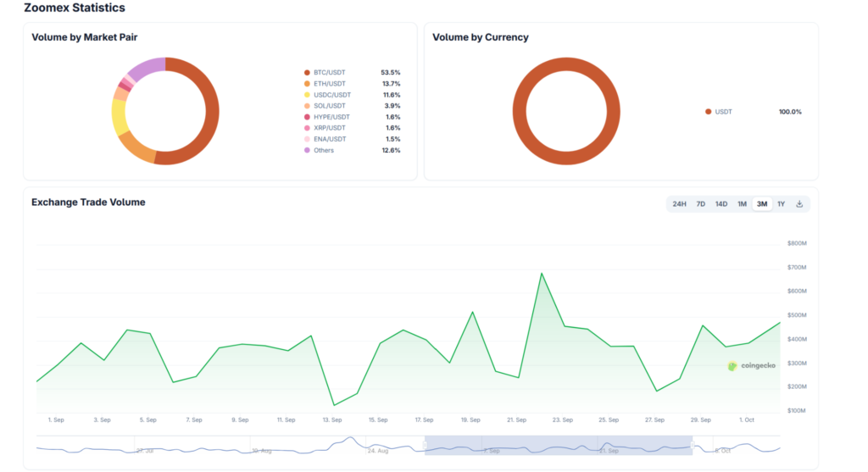Click the SOL/USDT legend color dot

(307, 106)
